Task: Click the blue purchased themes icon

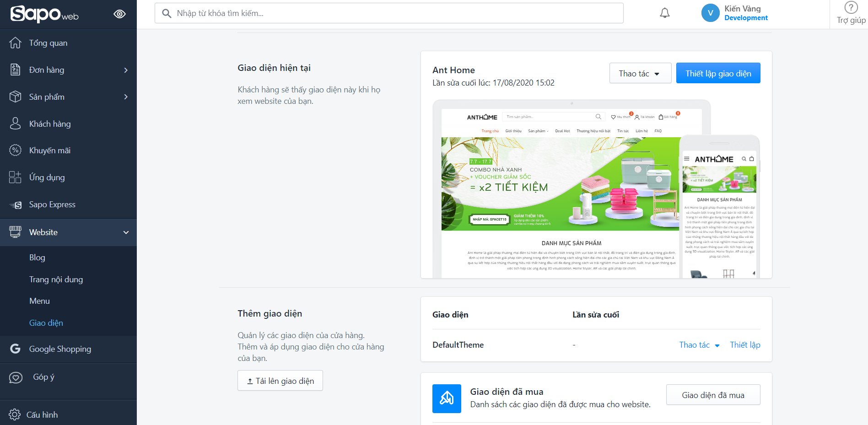Action: pyautogui.click(x=447, y=398)
